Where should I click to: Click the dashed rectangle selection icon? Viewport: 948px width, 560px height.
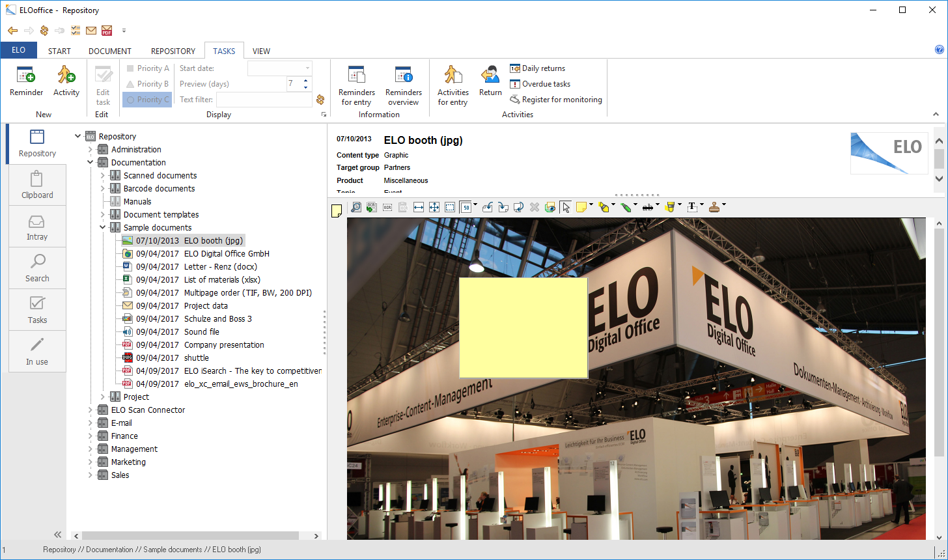tap(450, 207)
